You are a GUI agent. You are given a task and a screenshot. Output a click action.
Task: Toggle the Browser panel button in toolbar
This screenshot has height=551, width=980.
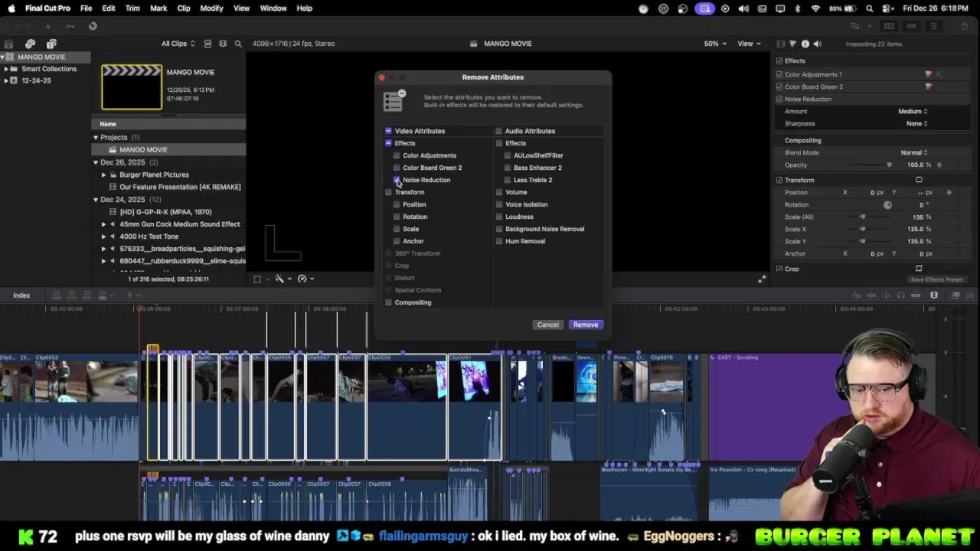pyautogui.click(x=889, y=26)
